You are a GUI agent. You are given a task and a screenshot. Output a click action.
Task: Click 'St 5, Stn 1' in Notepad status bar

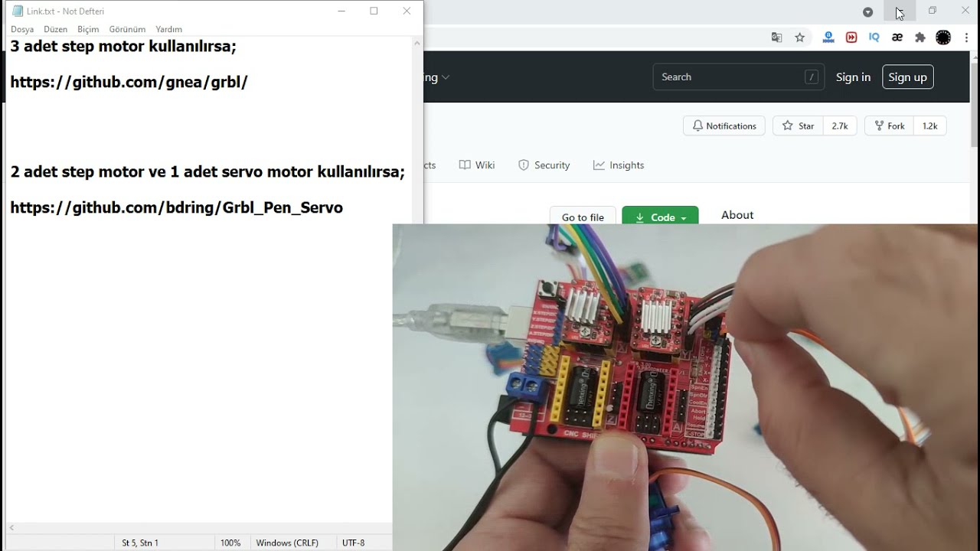[140, 543]
